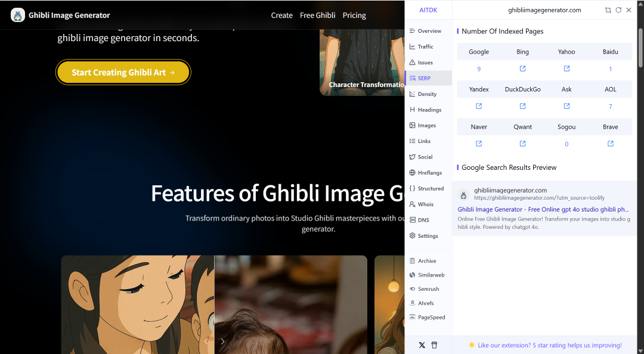Click the result URL with '?utm_source=toolify'

click(x=539, y=198)
